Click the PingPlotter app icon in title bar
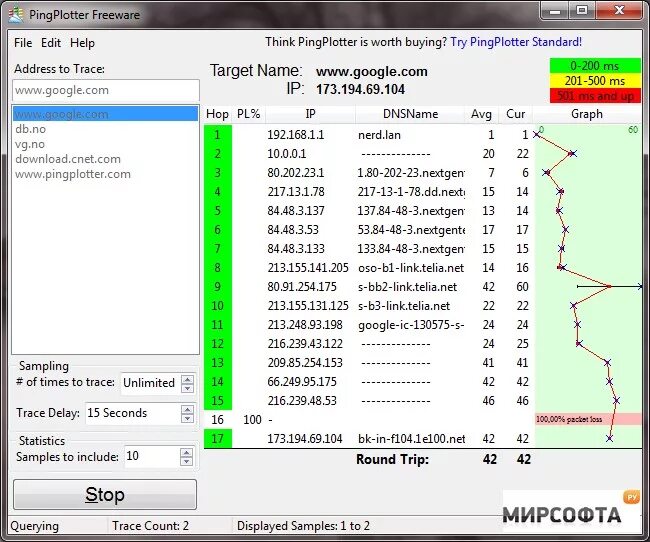 coord(16,15)
